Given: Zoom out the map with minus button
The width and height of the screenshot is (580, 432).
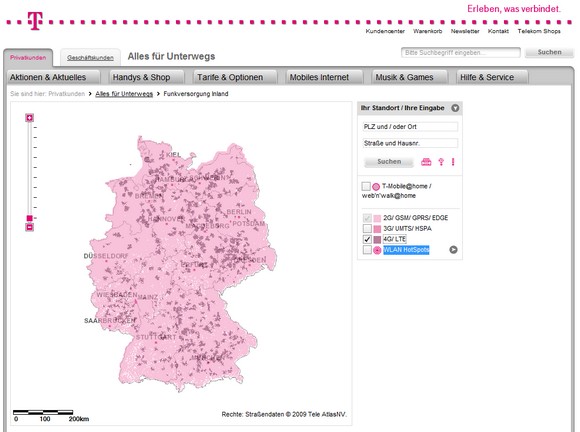Looking at the screenshot, I should tap(30, 227).
